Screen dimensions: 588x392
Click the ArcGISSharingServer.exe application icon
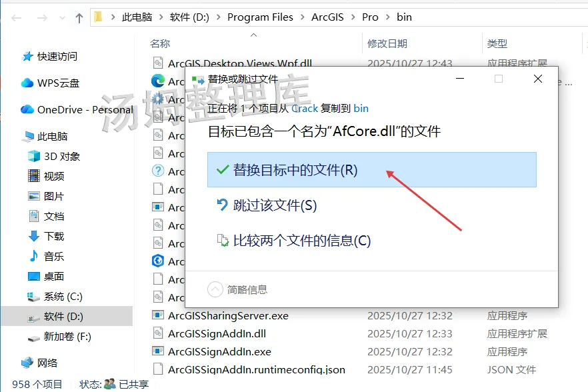tap(158, 315)
